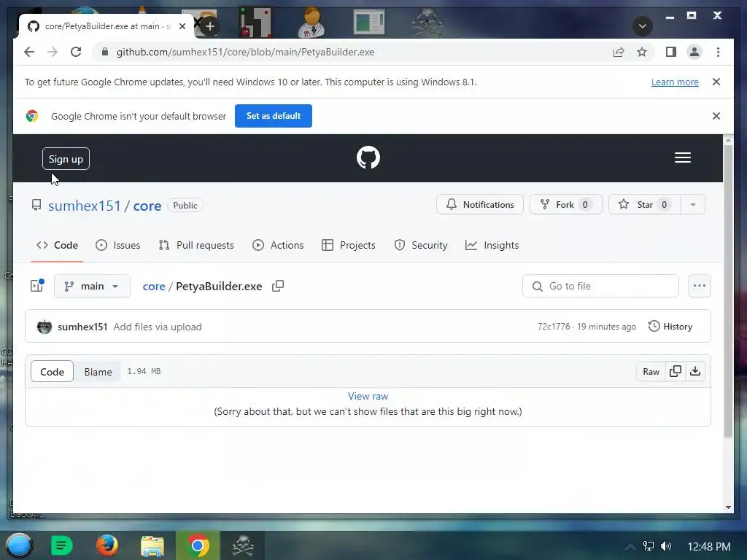This screenshot has height=560, width=747.
Task: Click the browser address bar URL
Action: (x=245, y=52)
